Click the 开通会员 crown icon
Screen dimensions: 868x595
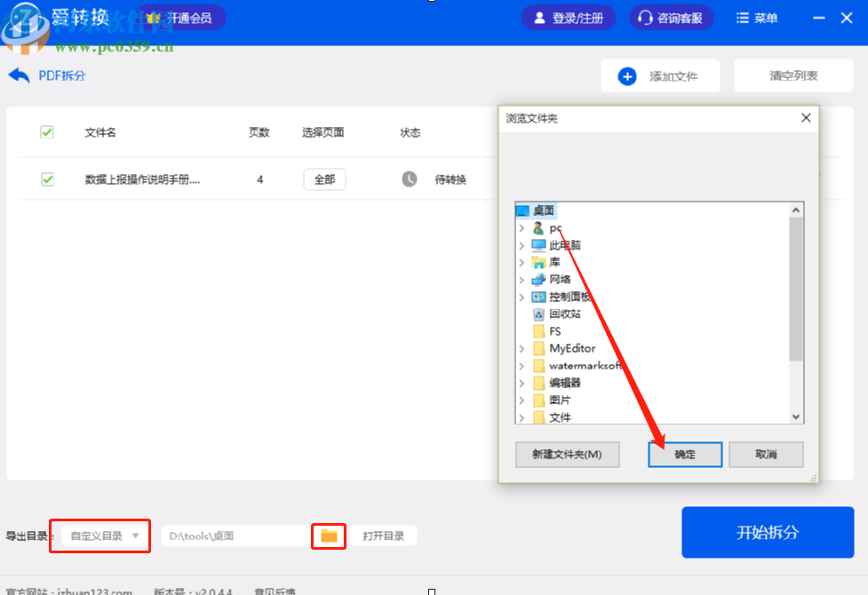pos(153,17)
